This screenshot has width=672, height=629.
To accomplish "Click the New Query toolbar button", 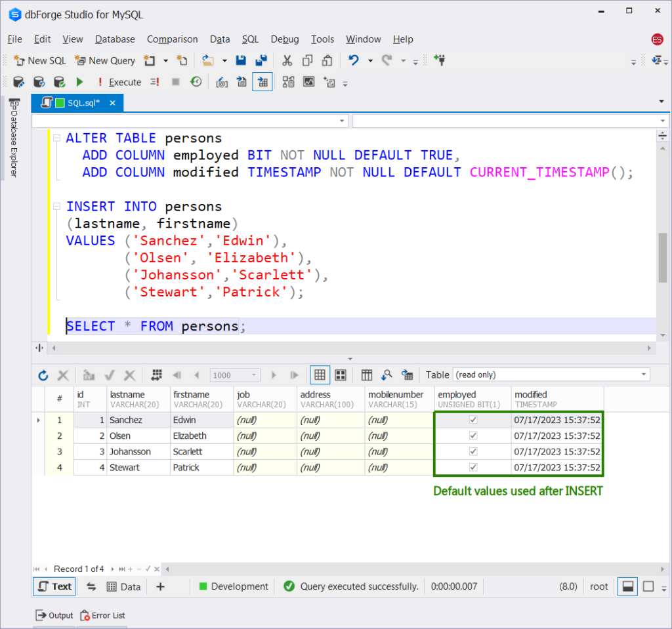I will [105, 61].
